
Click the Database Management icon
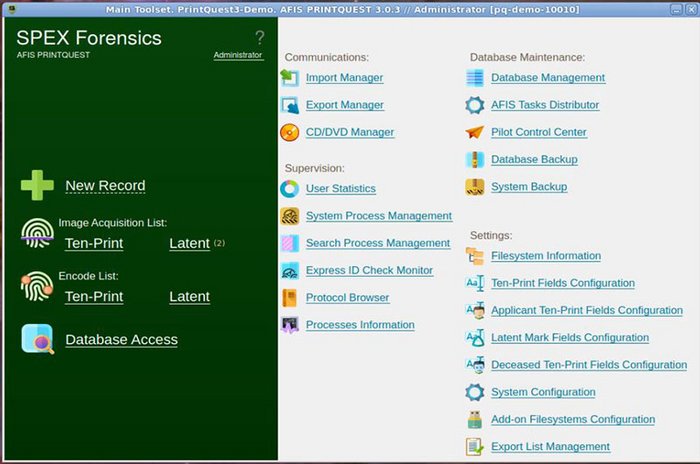click(x=475, y=78)
